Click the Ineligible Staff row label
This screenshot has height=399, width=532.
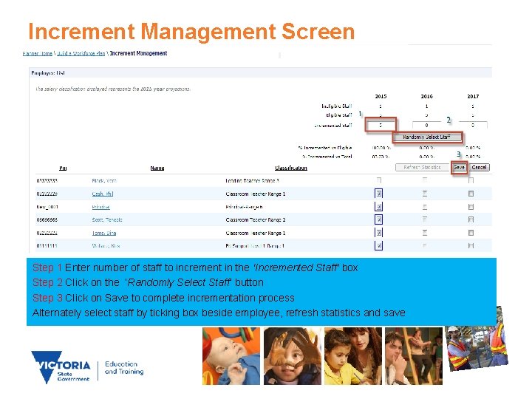click(x=337, y=106)
